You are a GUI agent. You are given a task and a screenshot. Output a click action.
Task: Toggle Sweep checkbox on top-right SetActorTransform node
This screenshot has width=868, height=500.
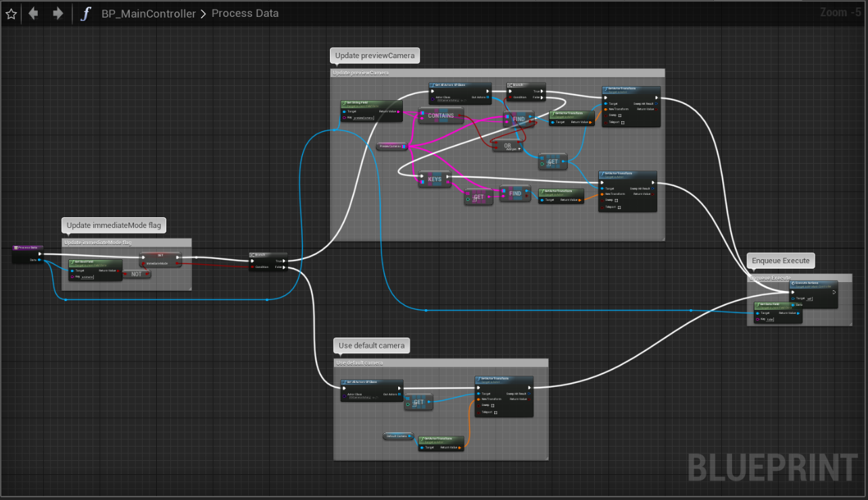click(x=619, y=116)
